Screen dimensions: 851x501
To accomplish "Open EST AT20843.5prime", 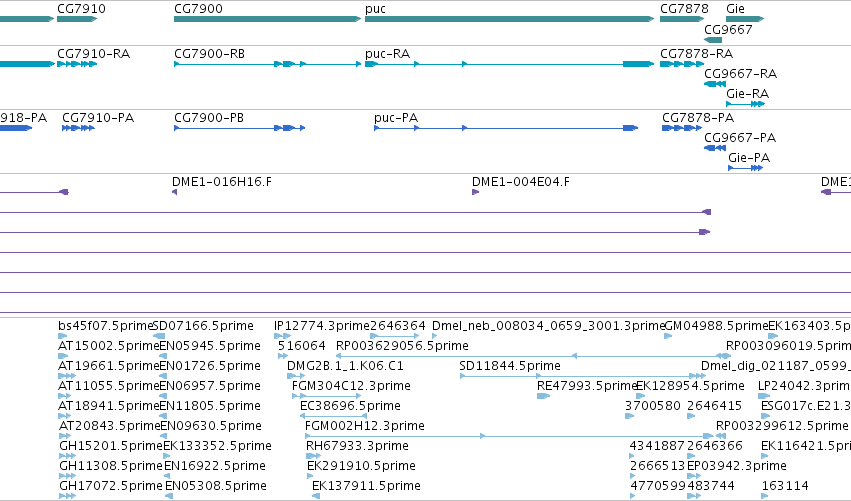I will coord(110,427).
